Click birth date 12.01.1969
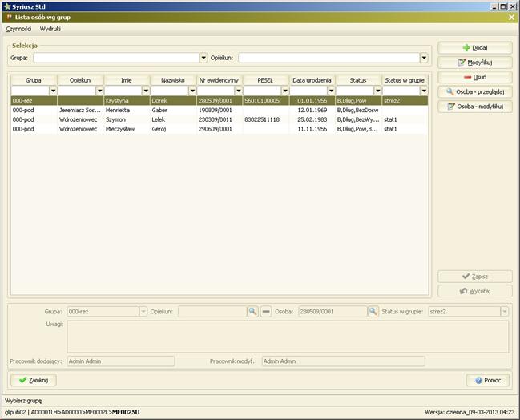This screenshot has height=420, width=520. click(x=312, y=110)
